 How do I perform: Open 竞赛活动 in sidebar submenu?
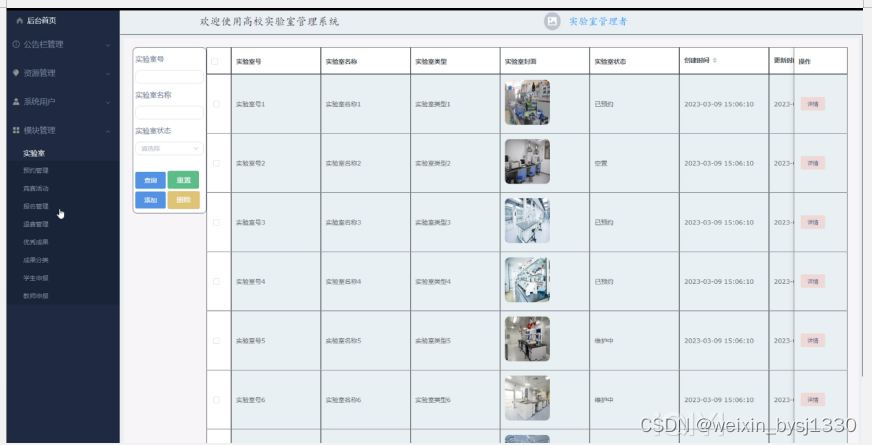[x=36, y=188]
